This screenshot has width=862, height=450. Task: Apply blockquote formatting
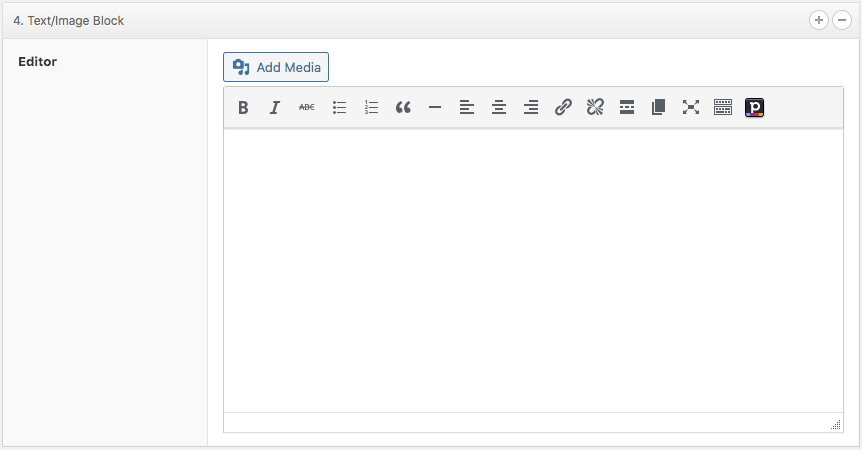pos(403,107)
